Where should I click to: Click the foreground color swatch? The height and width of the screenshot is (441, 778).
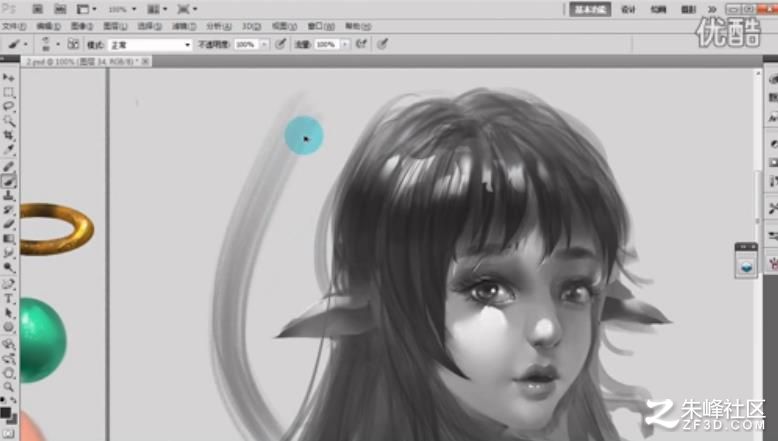[x=5, y=413]
